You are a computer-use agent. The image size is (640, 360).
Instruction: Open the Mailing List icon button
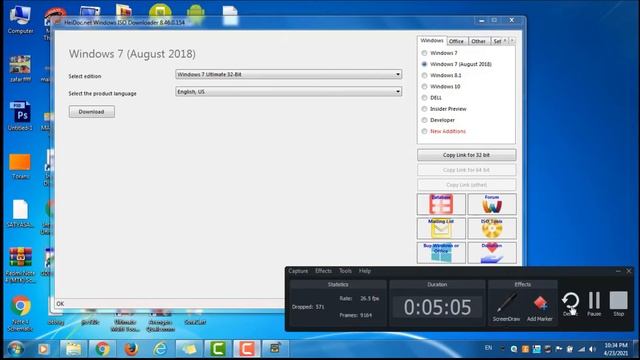[x=441, y=229]
